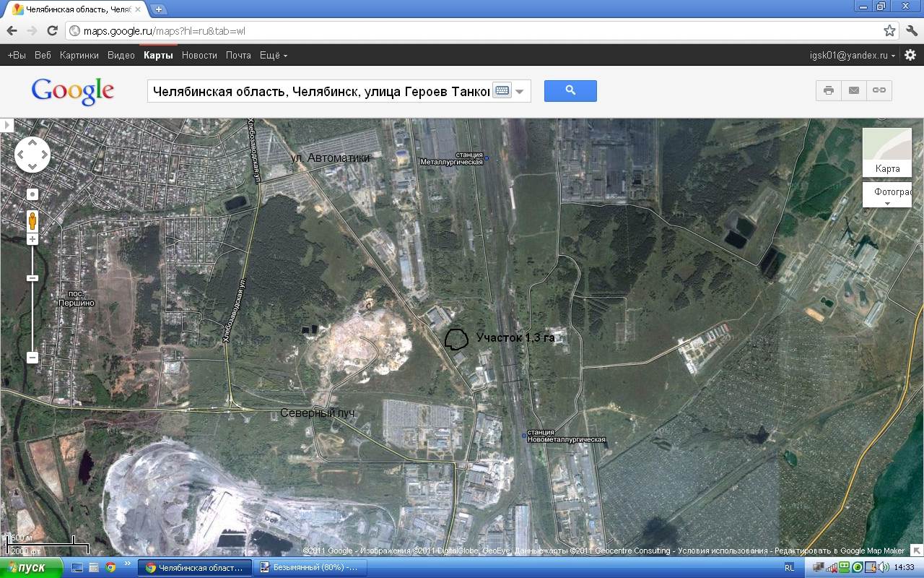Switch to Карта map view thumbnail

[x=887, y=153]
